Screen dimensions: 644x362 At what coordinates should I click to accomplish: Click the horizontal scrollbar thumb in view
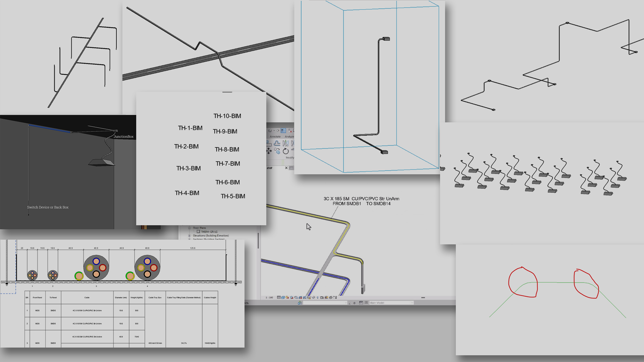pos(423,297)
